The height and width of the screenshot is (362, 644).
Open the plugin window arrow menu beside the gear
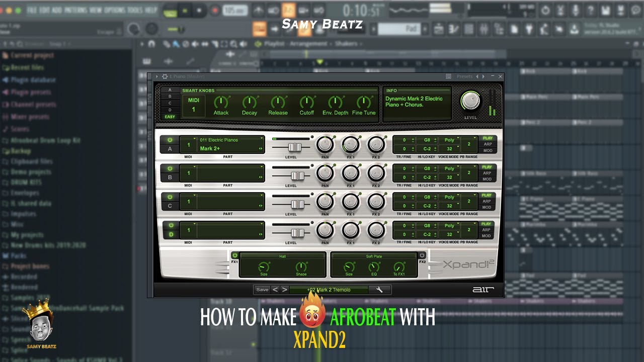pyautogui.click(x=157, y=76)
